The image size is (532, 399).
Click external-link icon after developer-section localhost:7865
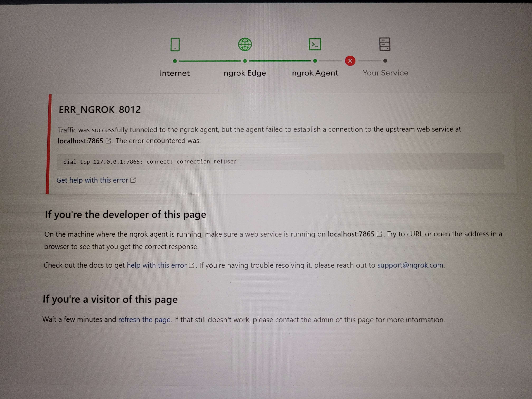[x=379, y=234]
